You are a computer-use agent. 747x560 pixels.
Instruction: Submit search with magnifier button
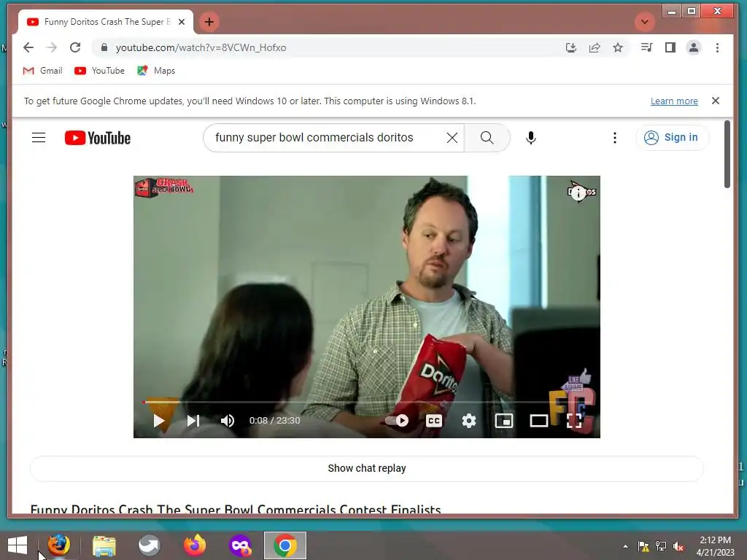point(487,138)
